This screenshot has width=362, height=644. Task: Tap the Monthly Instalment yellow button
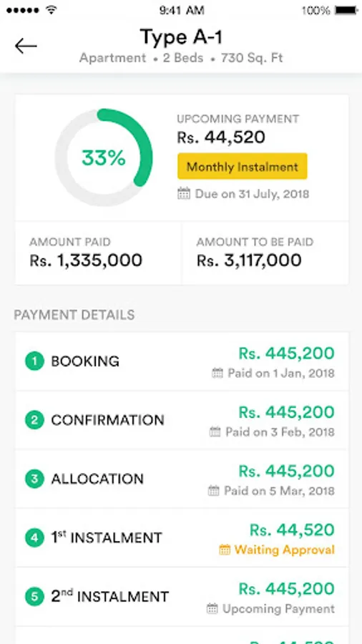242,166
